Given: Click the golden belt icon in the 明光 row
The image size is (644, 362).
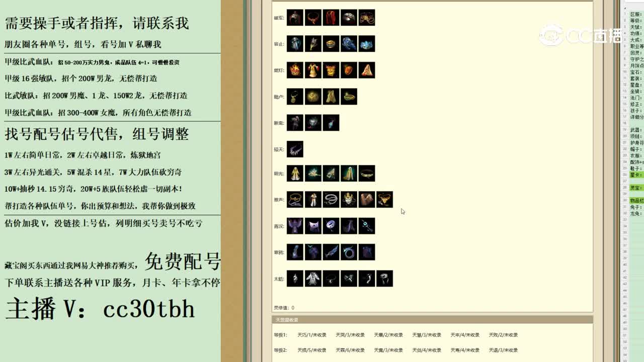Looking at the screenshot, I should (367, 173).
